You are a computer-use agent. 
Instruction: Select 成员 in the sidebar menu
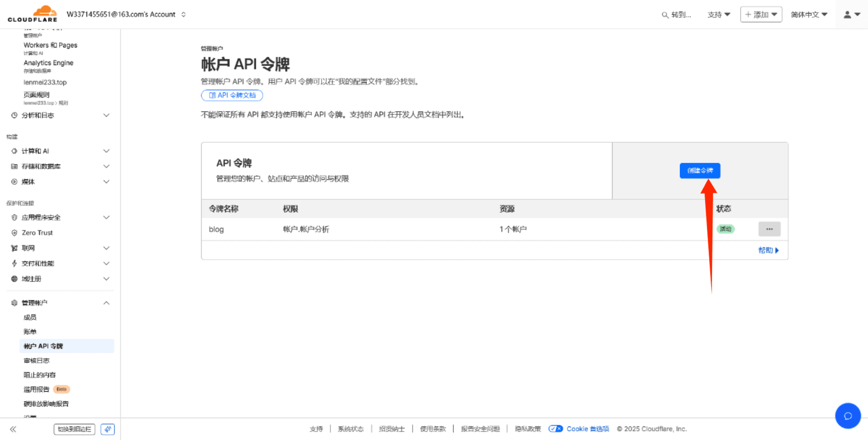pyautogui.click(x=30, y=317)
